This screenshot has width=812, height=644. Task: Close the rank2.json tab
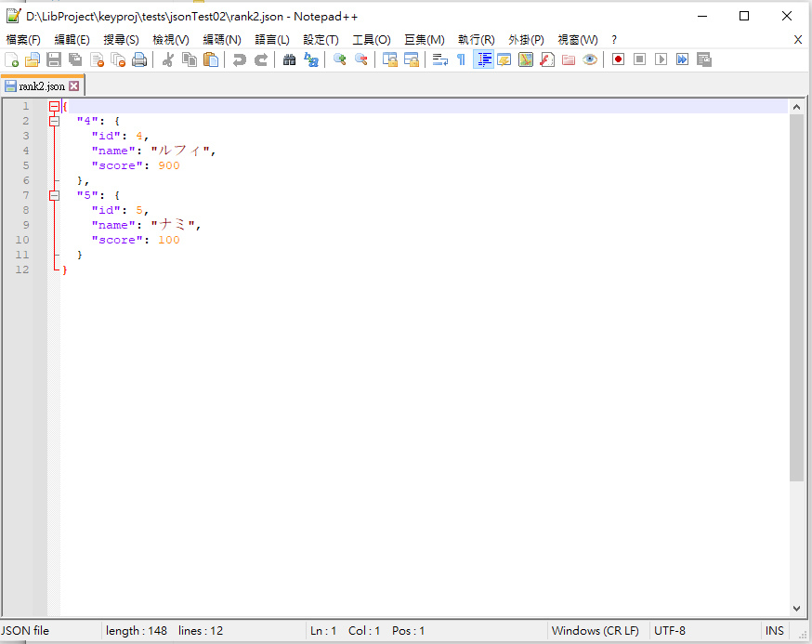(x=74, y=86)
